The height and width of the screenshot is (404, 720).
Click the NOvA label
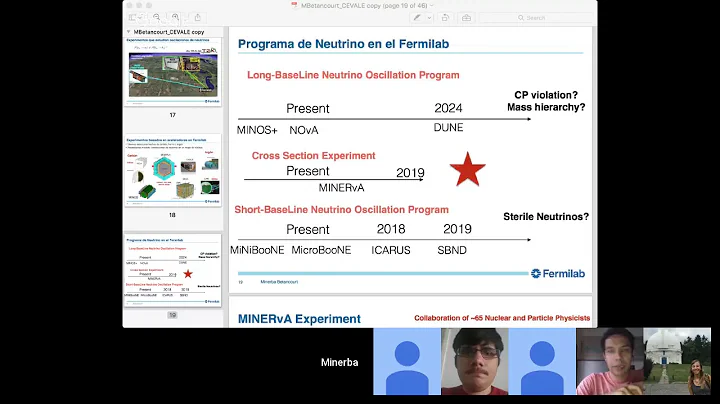tap(304, 130)
